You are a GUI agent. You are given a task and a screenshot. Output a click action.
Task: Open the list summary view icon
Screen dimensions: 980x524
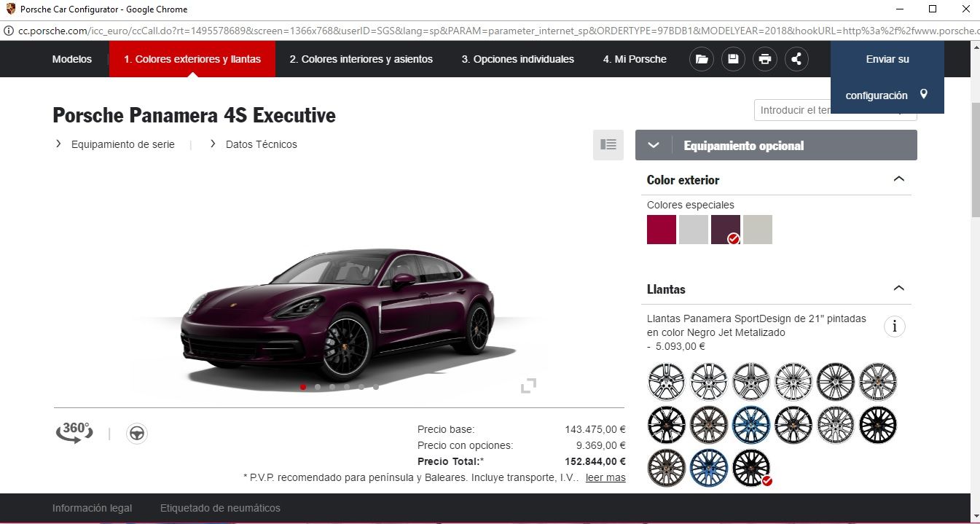click(608, 145)
